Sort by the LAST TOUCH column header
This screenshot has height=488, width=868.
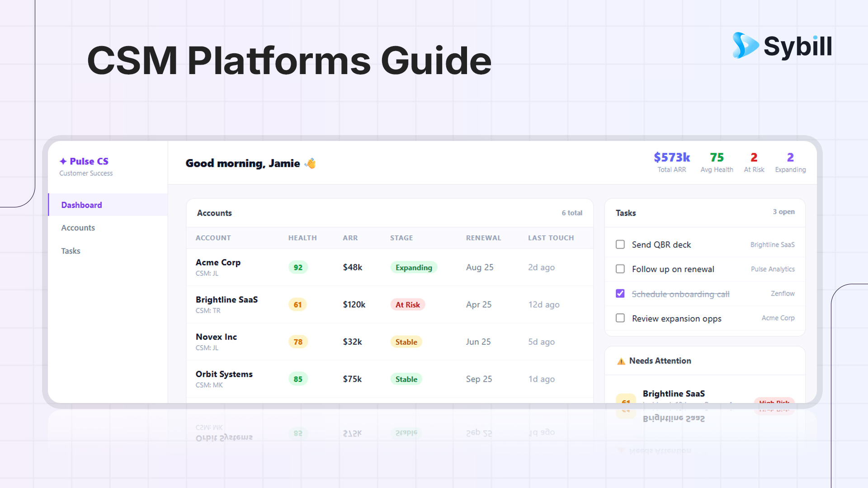coord(551,238)
